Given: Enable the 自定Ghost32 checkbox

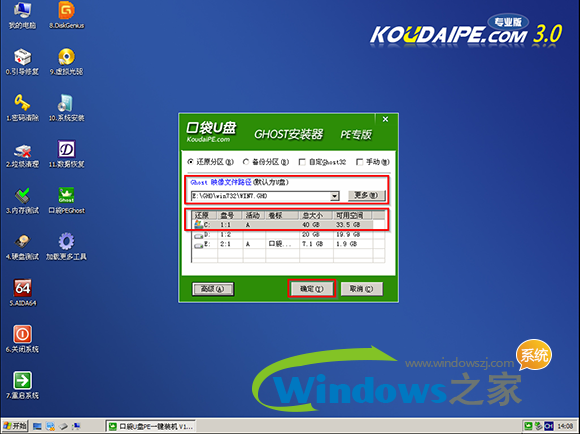Looking at the screenshot, I should 302,162.
